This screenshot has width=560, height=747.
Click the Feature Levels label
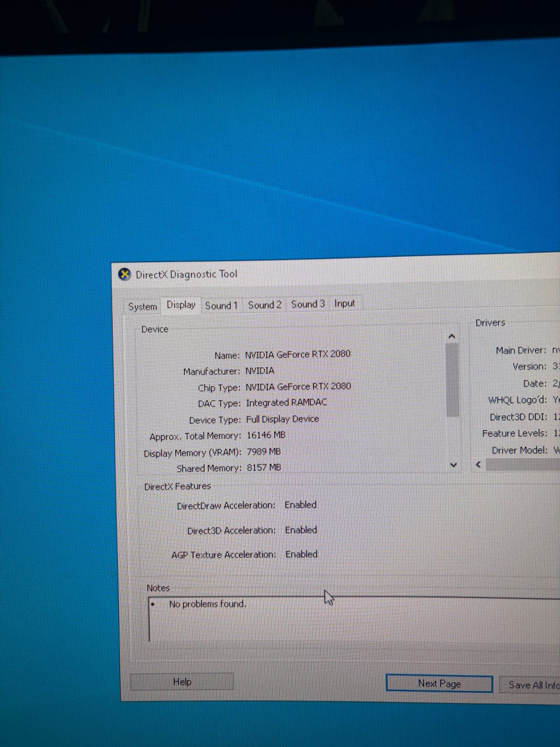(514, 434)
